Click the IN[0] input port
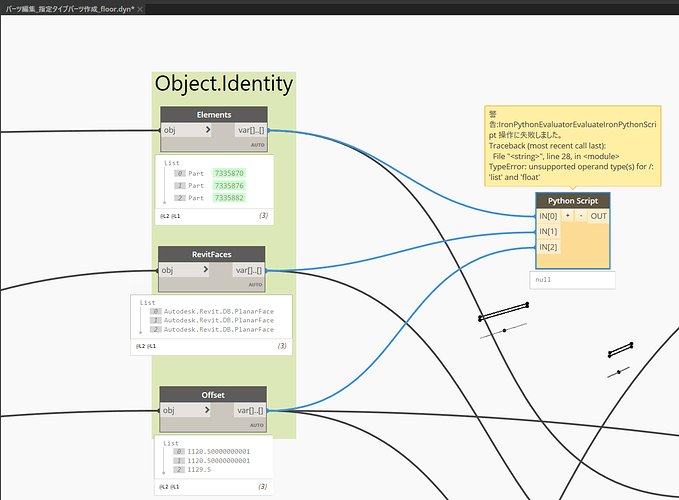The width and height of the screenshot is (679, 500). tap(548, 215)
